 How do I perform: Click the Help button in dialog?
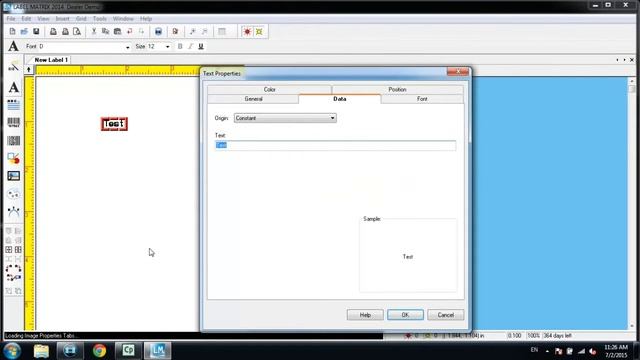(365, 315)
